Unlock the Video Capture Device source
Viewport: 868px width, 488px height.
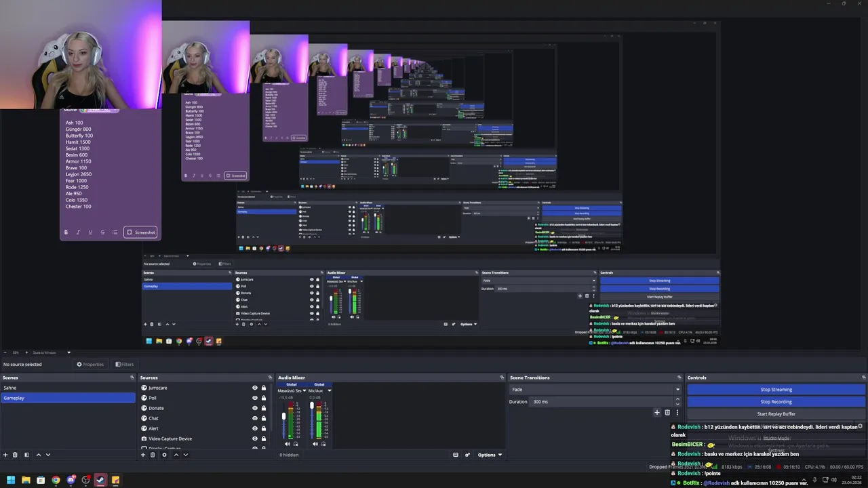[x=264, y=439]
